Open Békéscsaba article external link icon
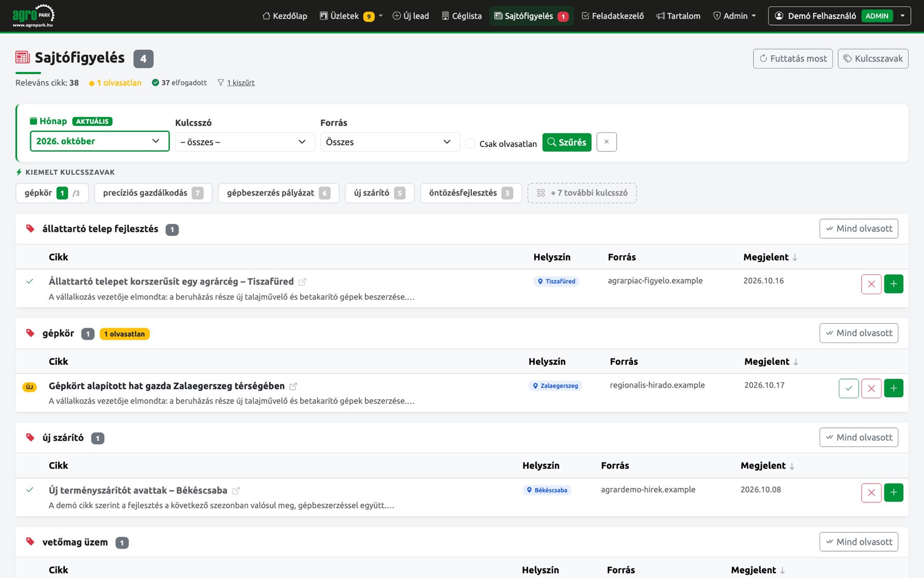 (236, 491)
